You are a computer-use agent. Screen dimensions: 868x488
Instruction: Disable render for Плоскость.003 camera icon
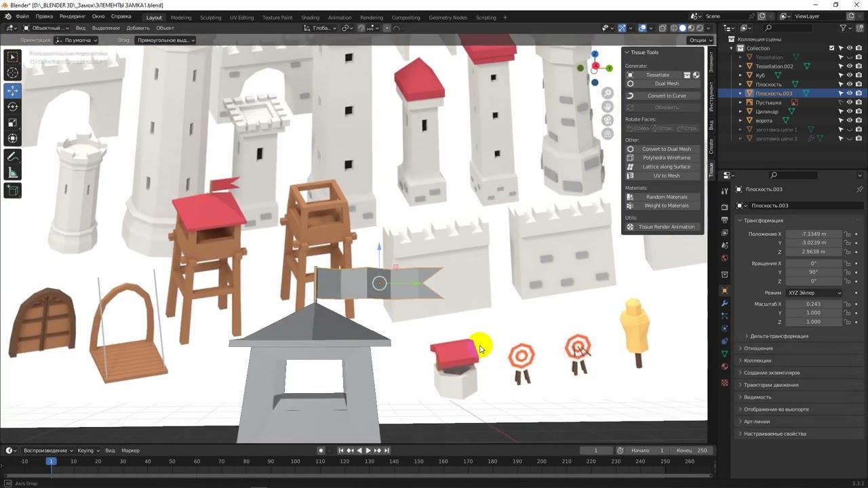coord(859,94)
